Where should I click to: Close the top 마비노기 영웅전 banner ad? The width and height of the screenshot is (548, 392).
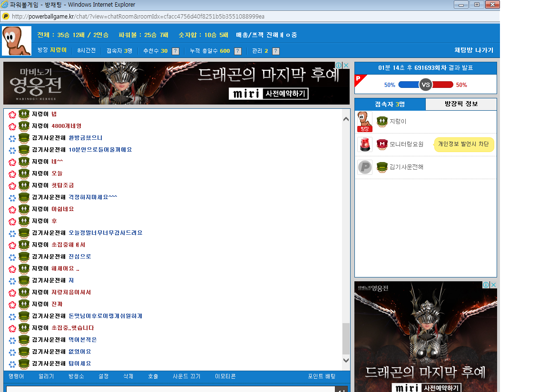tap(346, 65)
